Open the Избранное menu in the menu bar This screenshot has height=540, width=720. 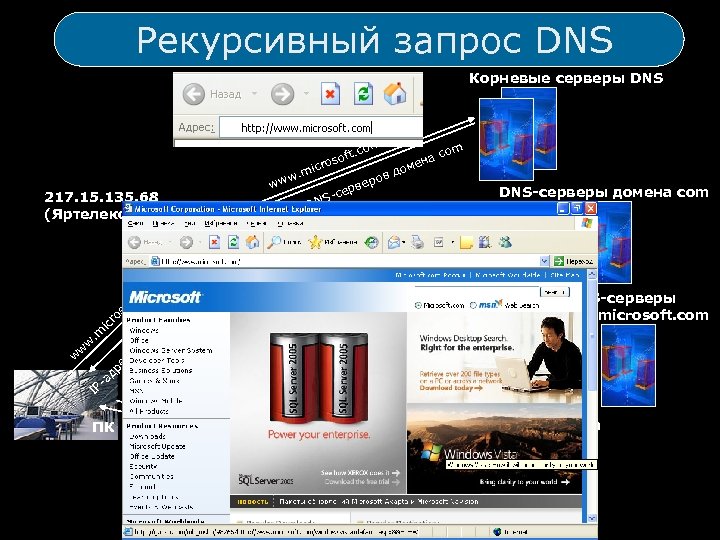point(221,223)
